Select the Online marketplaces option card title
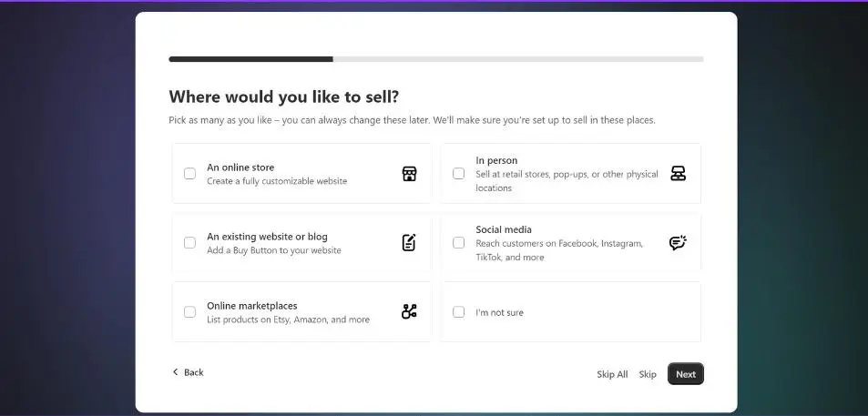868x416 pixels. pos(252,305)
